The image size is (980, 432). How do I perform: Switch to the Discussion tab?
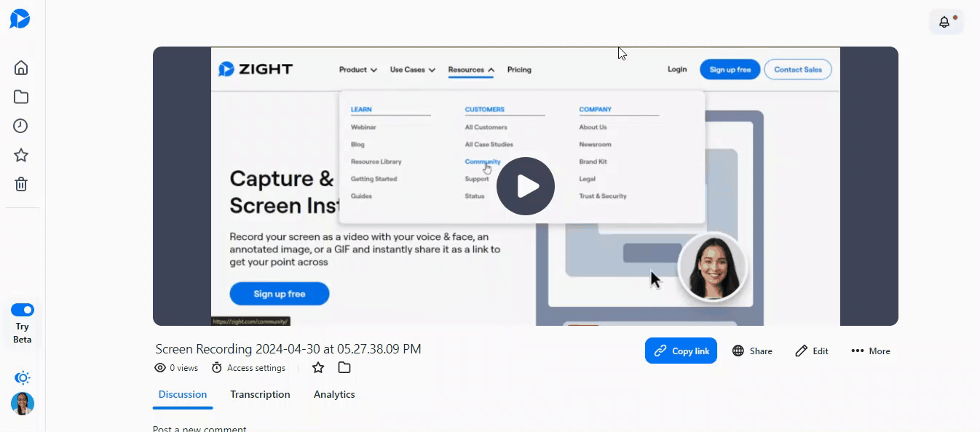pyautogui.click(x=183, y=394)
